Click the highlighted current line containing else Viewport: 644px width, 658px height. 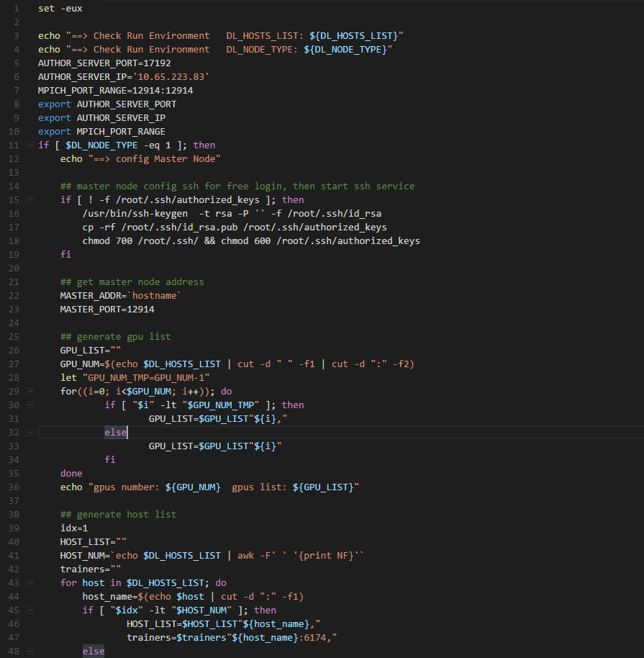click(x=115, y=432)
